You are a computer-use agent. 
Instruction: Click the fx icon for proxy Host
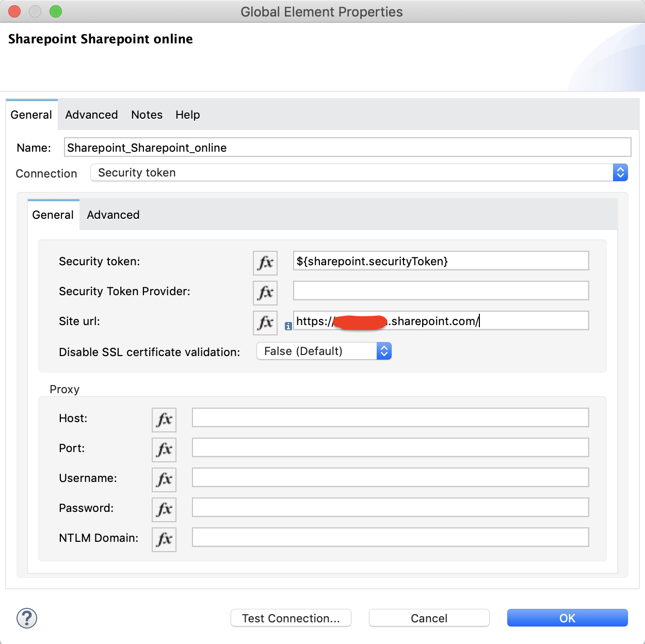pyautogui.click(x=164, y=420)
